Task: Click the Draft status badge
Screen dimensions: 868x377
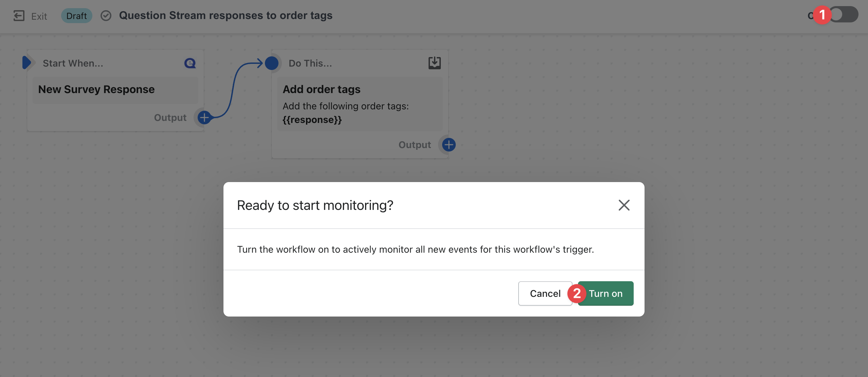Action: 76,16
